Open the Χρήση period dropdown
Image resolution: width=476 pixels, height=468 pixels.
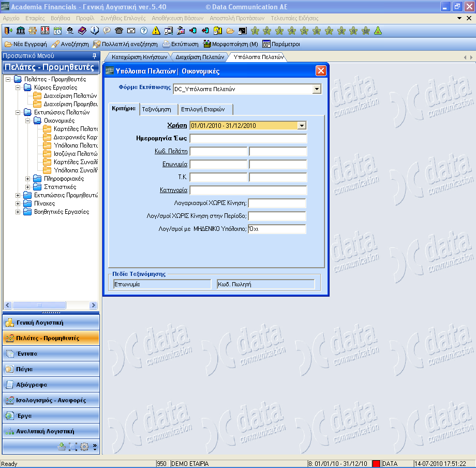tap(302, 125)
